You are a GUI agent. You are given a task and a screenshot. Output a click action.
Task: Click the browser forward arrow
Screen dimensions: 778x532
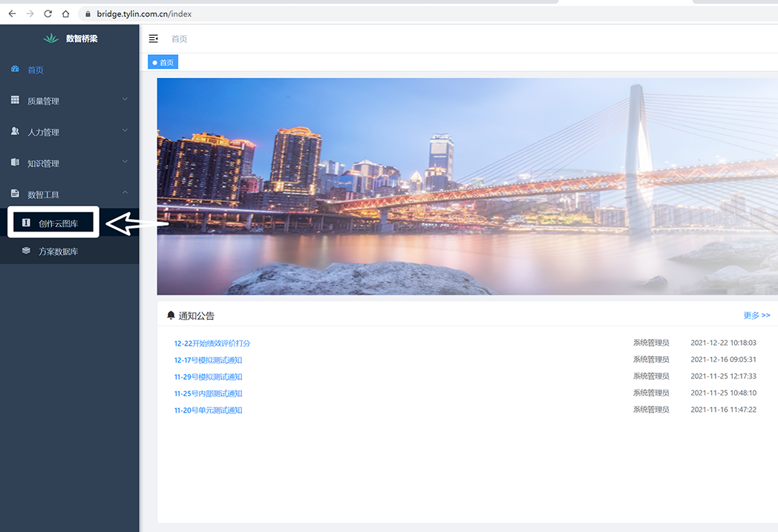point(30,14)
